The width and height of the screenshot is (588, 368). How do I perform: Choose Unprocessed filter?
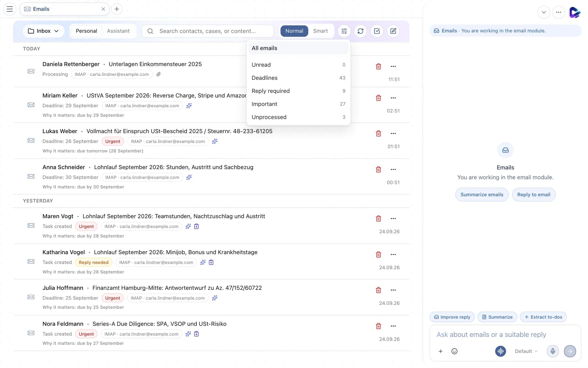click(299, 117)
